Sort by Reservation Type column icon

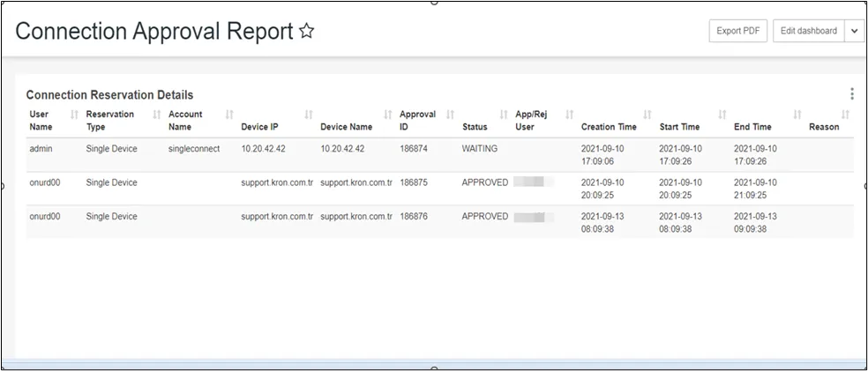(x=157, y=115)
